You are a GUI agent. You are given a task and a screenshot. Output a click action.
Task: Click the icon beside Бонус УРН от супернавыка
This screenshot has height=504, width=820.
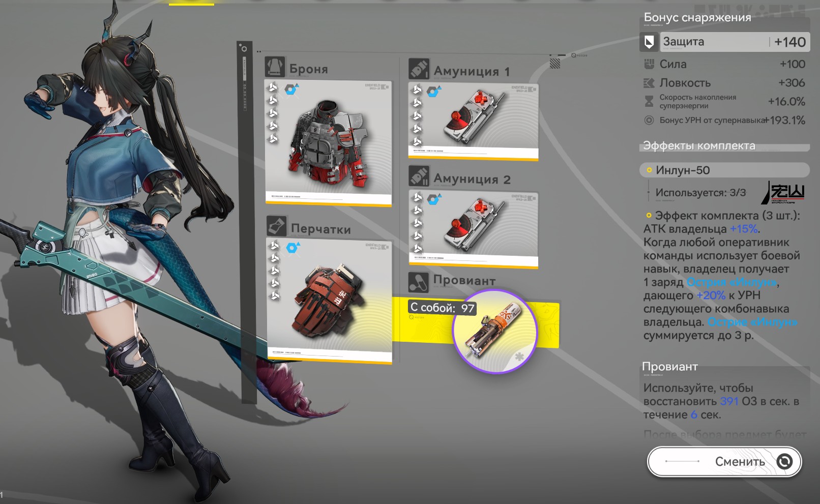click(649, 121)
